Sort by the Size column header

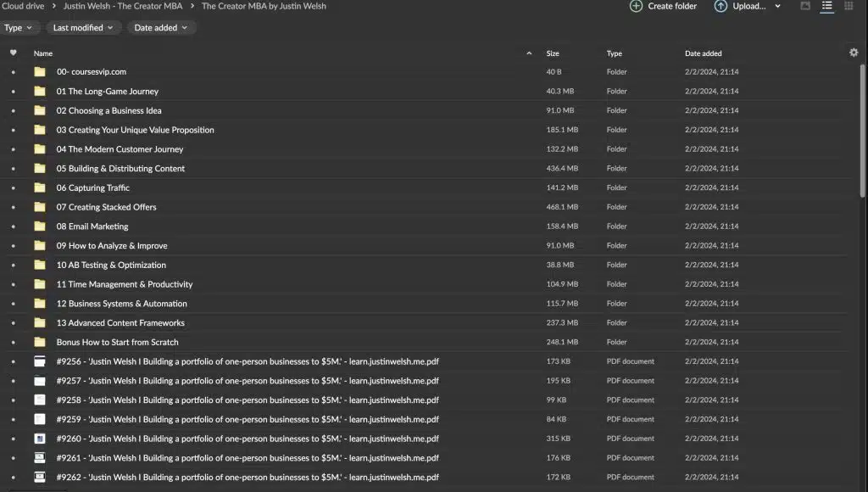click(x=553, y=53)
